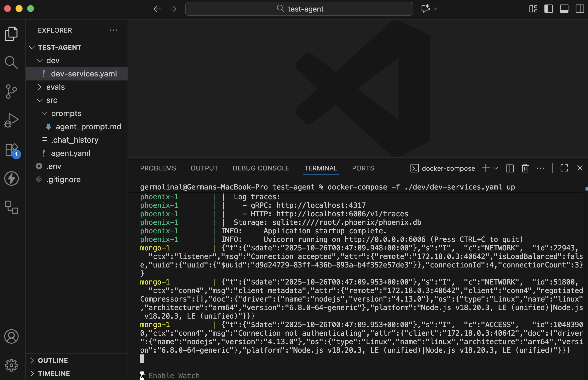Click the test-agent command center search box
588x380 pixels.
(x=299, y=9)
